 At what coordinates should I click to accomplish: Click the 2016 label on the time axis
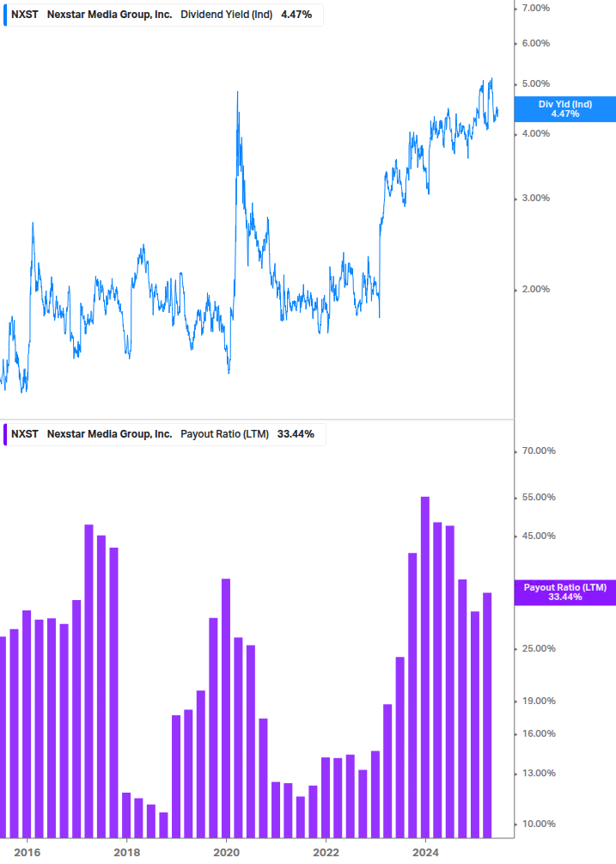point(27,853)
